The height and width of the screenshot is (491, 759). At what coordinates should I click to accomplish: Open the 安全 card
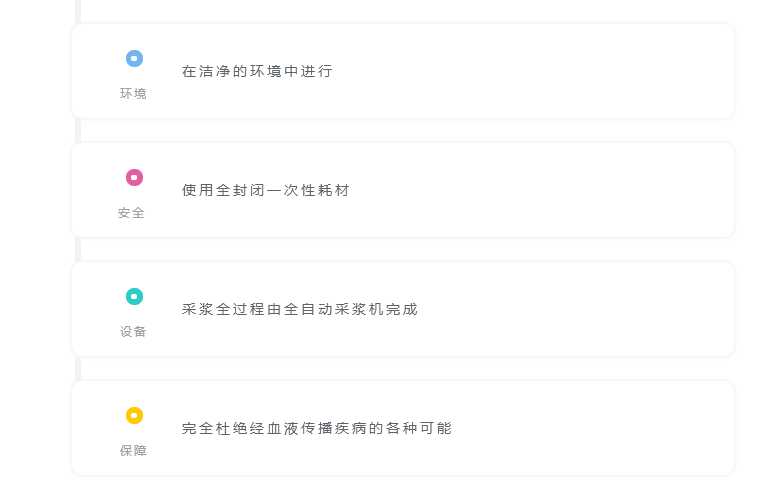[403, 190]
